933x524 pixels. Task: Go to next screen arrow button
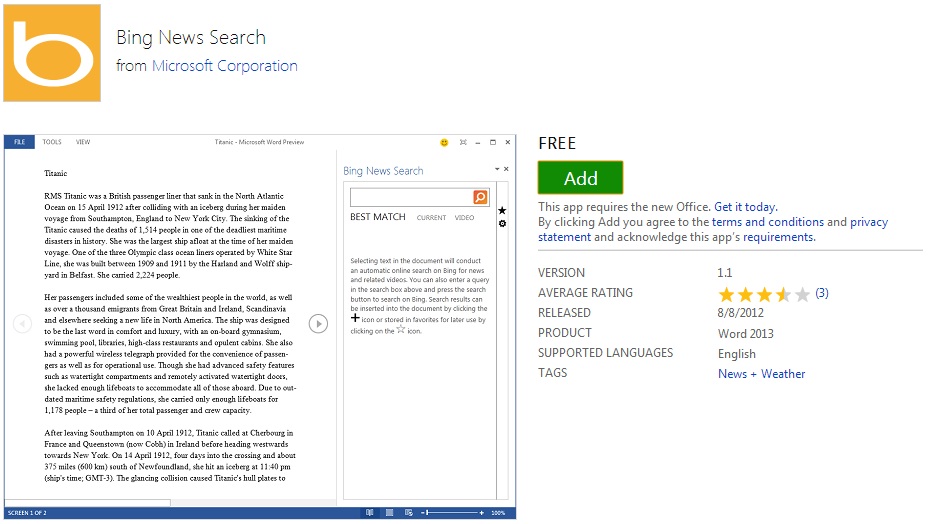318,324
